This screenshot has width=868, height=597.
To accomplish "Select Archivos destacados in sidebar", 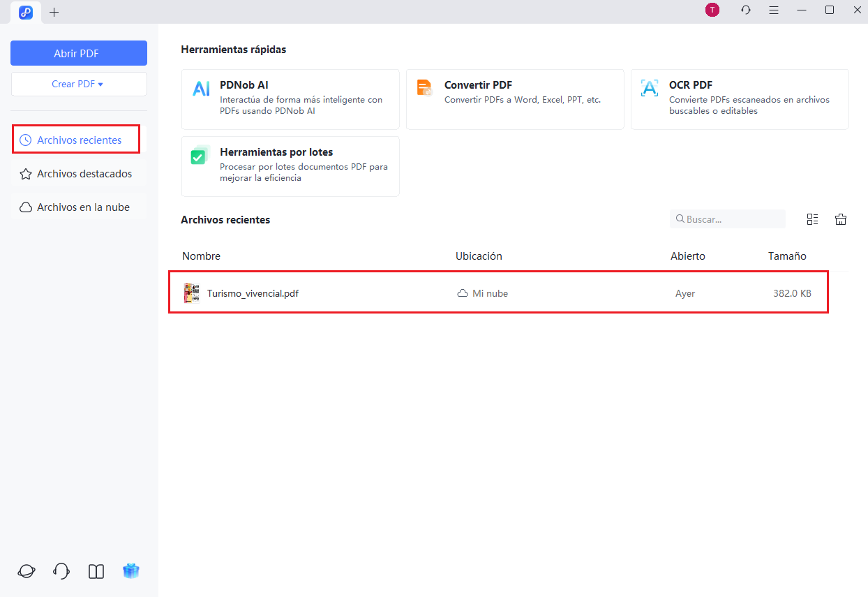I will (x=78, y=174).
